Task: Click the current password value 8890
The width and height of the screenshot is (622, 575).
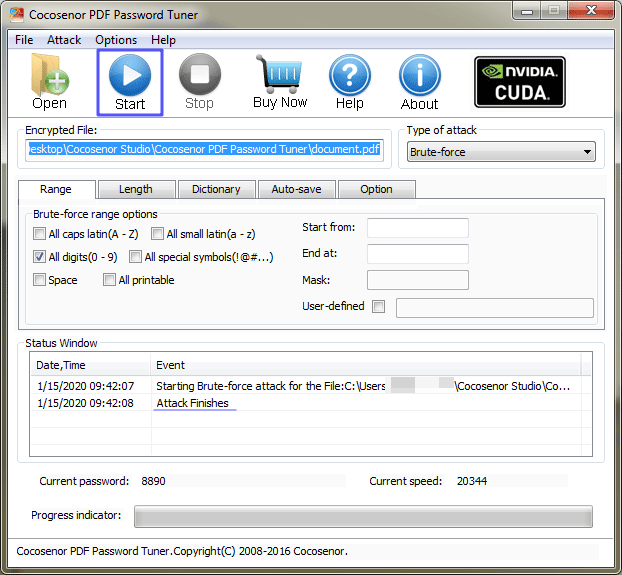Action: click(x=154, y=481)
